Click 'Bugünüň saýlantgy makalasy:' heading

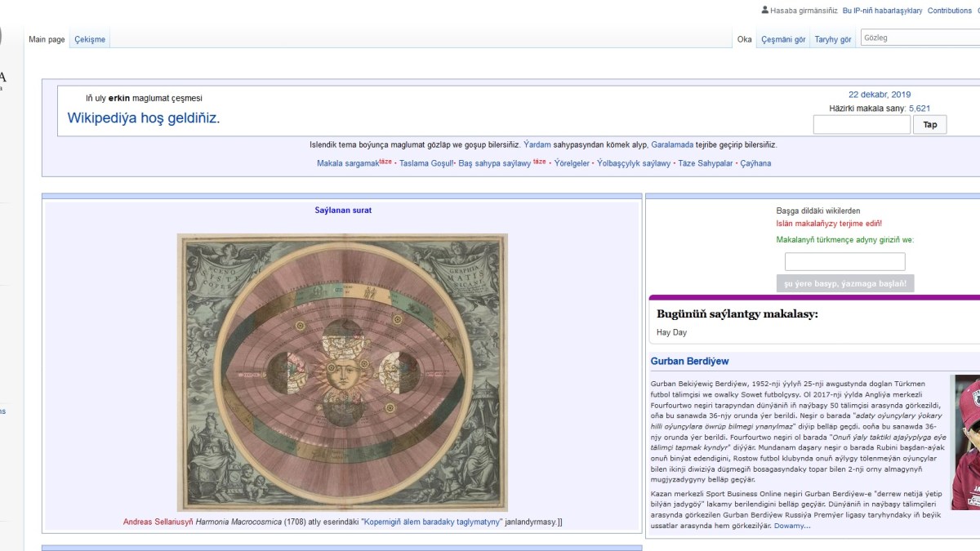[x=737, y=313]
